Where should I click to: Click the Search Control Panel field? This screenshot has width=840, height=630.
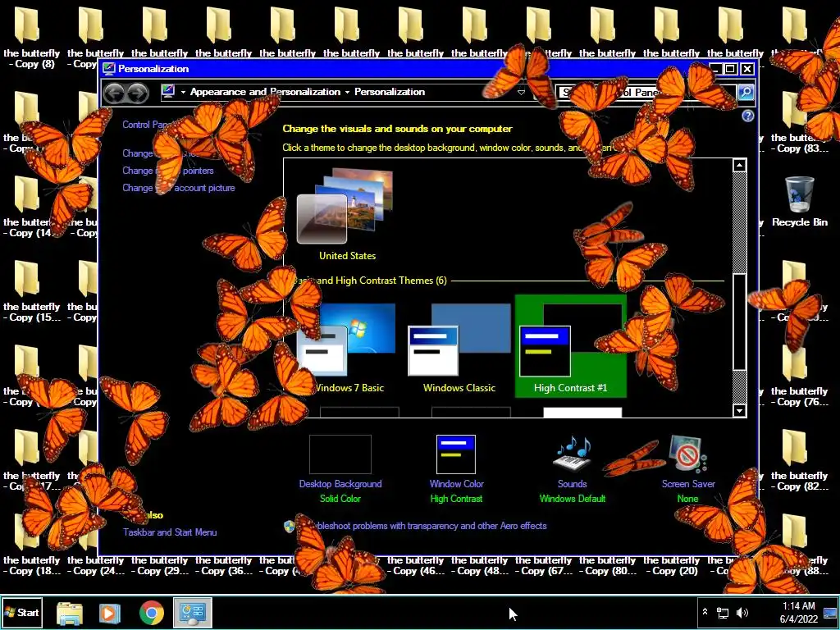coord(646,92)
